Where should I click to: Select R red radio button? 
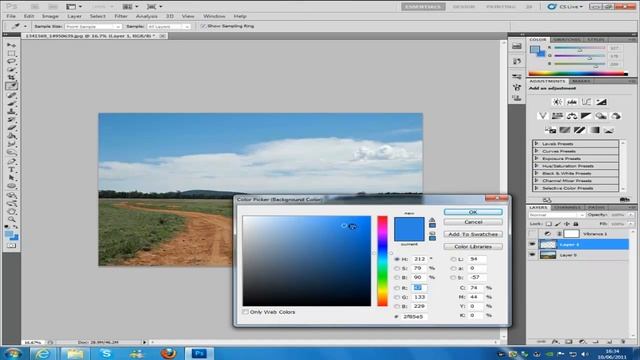click(x=397, y=288)
